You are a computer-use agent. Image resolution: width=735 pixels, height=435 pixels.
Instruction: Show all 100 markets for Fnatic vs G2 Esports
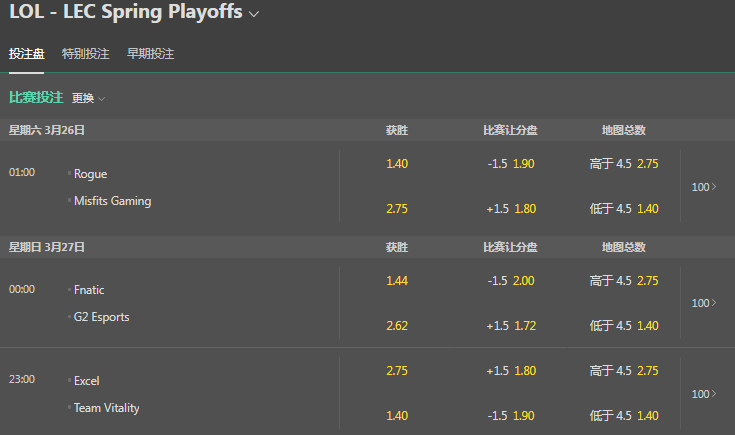704,303
